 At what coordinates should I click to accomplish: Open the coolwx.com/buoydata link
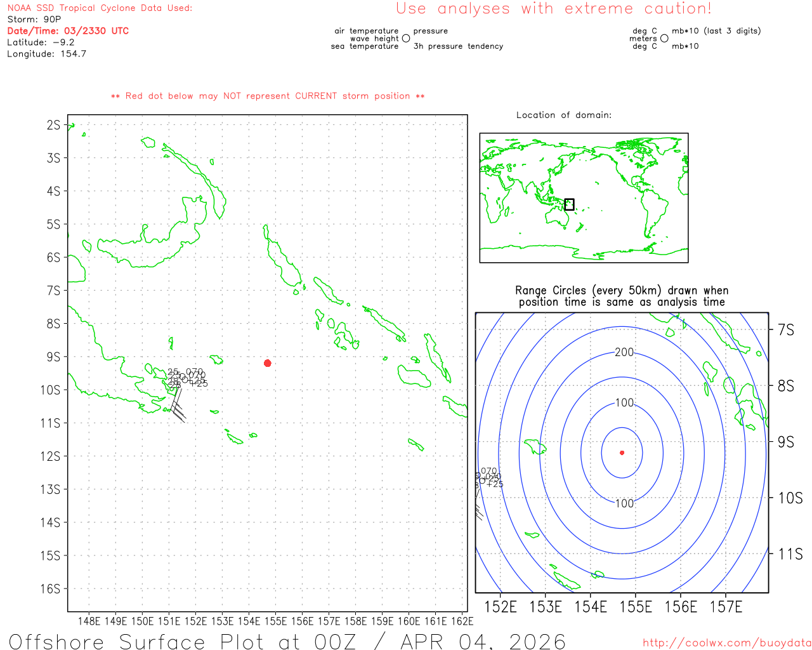tap(726, 642)
